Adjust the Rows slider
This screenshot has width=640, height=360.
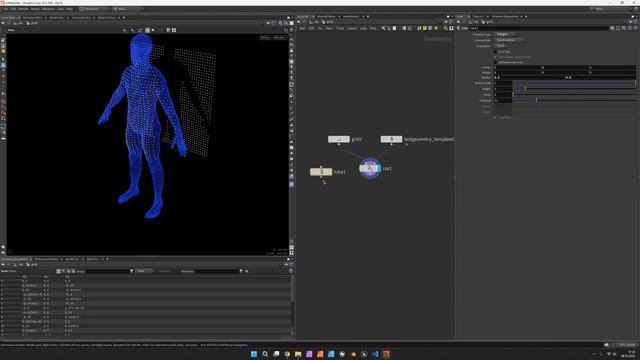pos(574,94)
